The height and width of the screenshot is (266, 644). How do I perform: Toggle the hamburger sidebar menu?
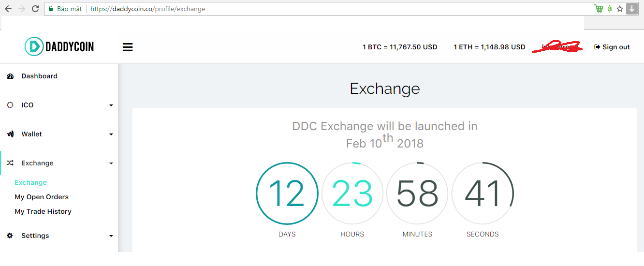(128, 47)
